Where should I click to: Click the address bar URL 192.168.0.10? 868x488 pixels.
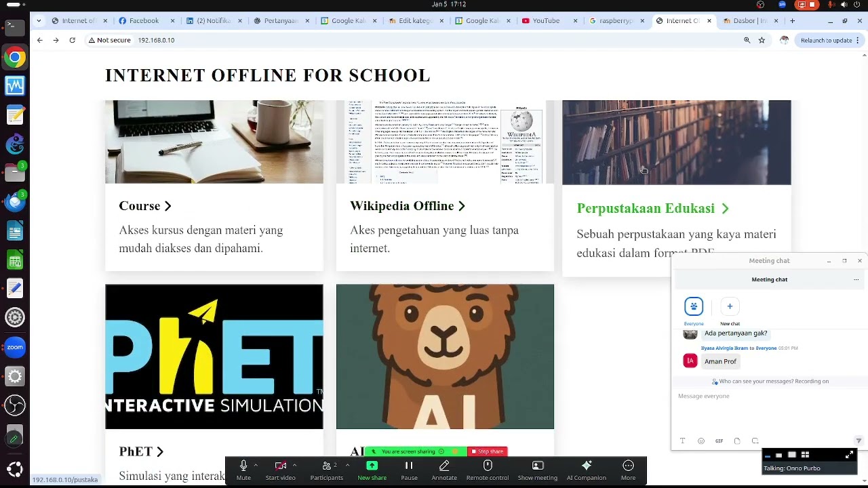click(156, 40)
